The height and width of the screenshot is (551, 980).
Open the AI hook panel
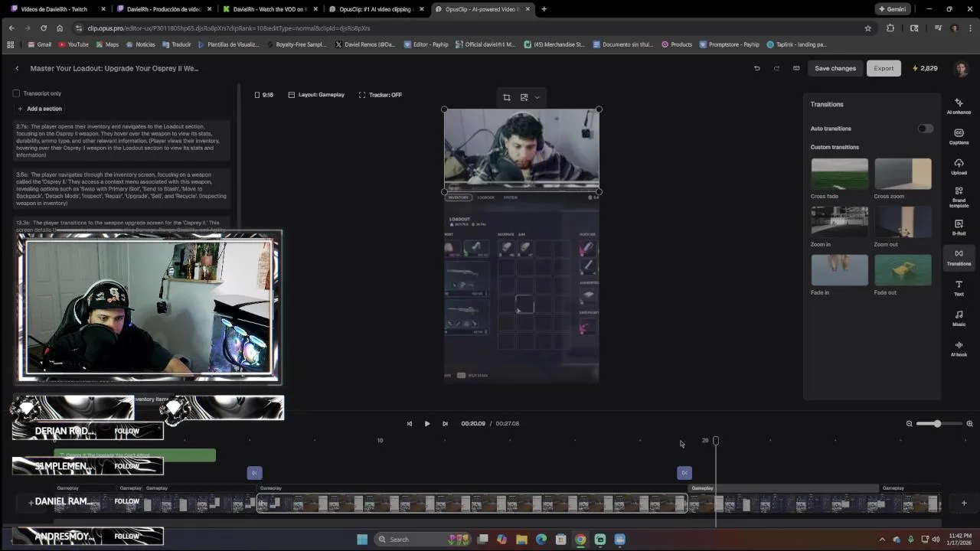959,349
